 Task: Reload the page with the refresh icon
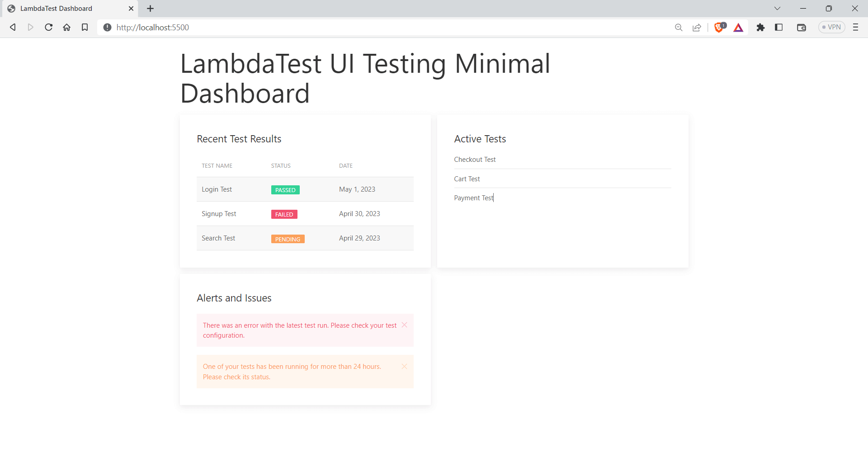[x=49, y=28]
